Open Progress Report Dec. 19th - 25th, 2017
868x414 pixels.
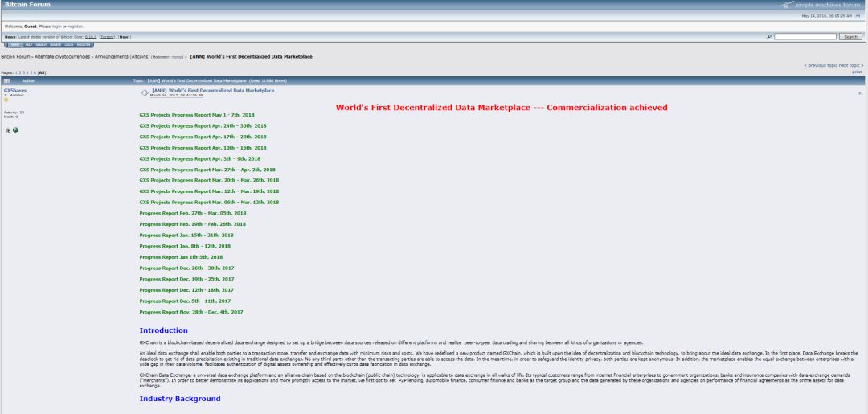tap(186, 279)
